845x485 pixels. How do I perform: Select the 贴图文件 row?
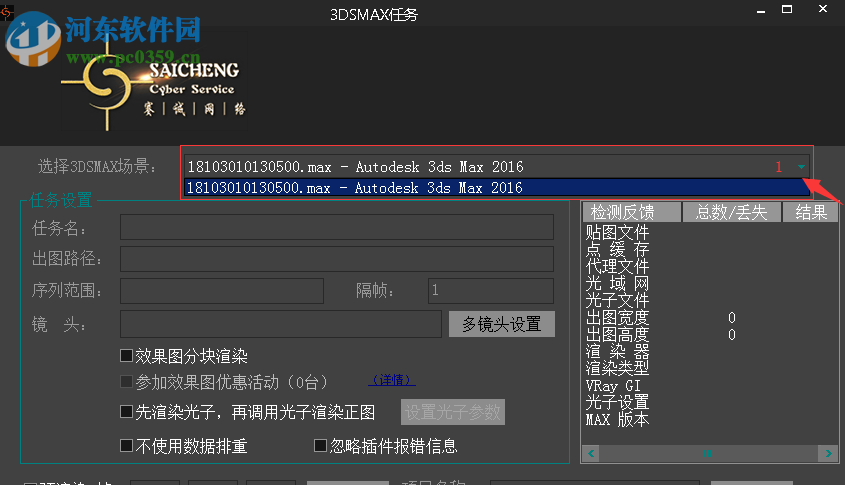coord(710,233)
